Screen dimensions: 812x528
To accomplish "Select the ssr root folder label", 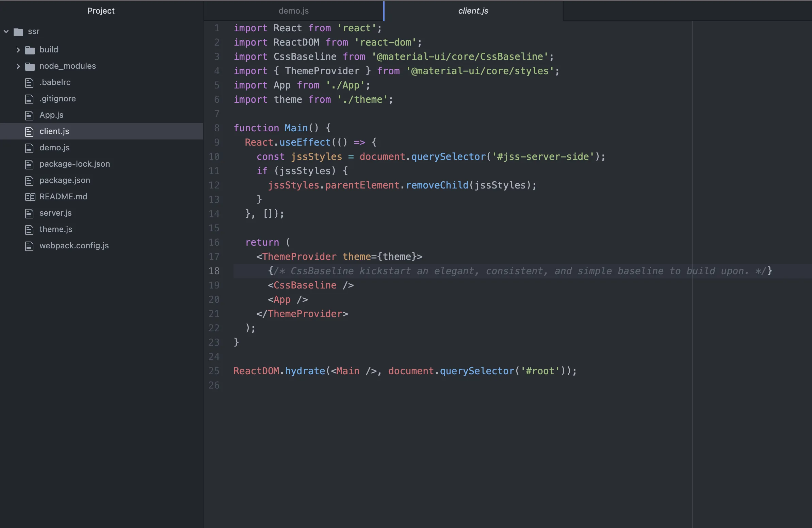I will tap(33, 31).
